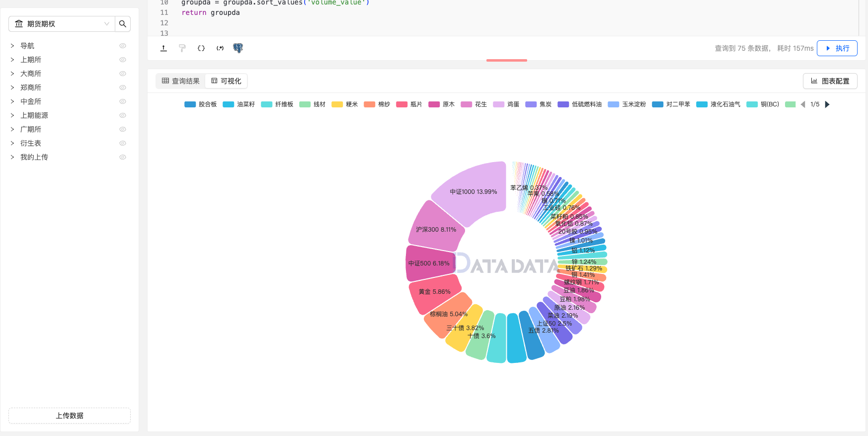Expand the 大商所 tree node
Screen dimensions: 868x436
point(12,74)
